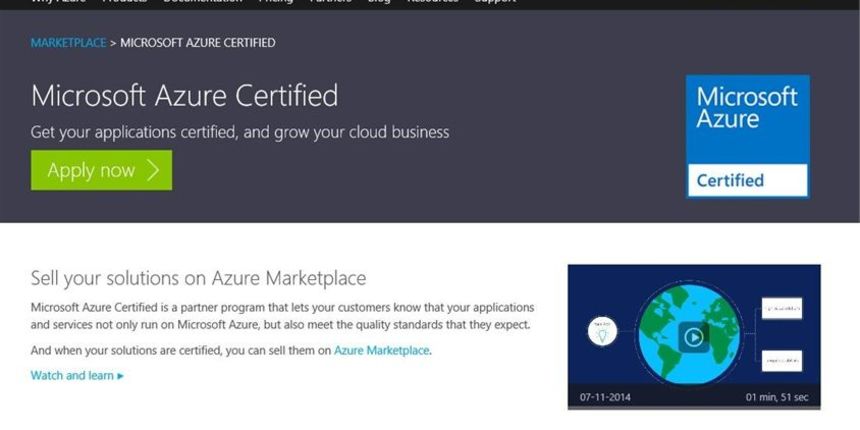This screenshot has height=430, width=860.
Task: Click the 01 min, 51 sec duration label
Action: [x=777, y=397]
